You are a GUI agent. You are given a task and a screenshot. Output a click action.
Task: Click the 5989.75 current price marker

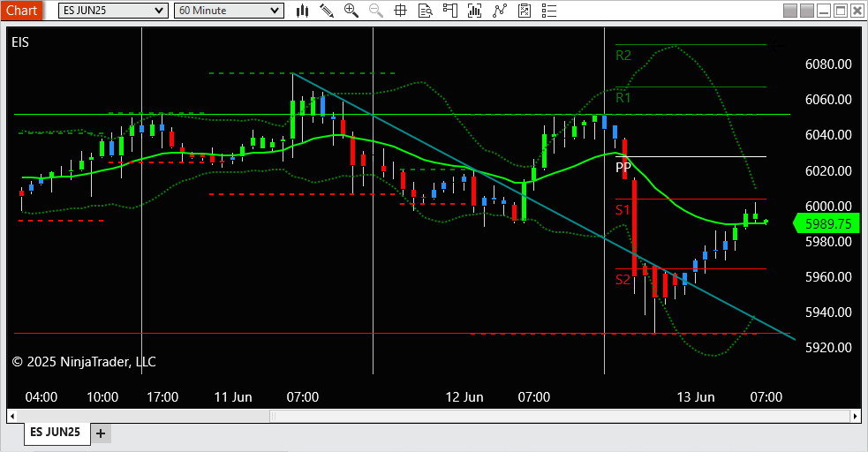tap(826, 223)
